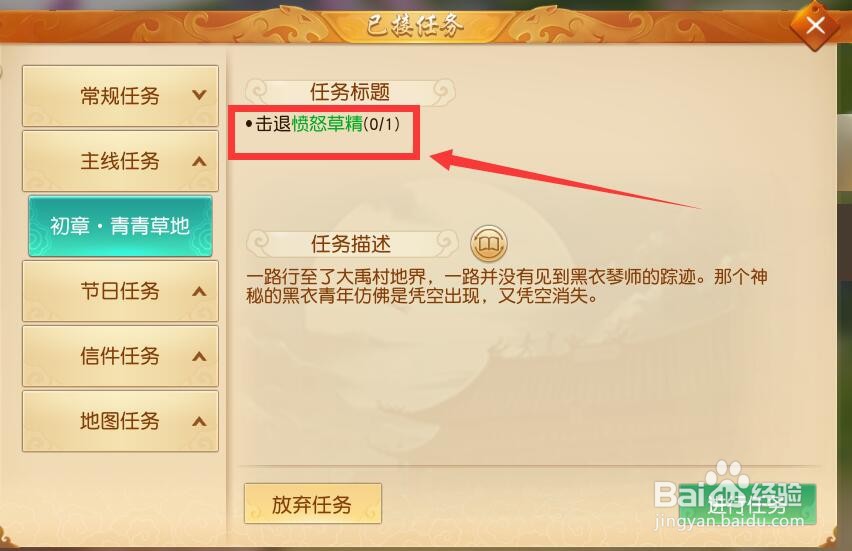852x551 pixels.
Task: Click the green 愤怒草精 target link
Action: 327,124
